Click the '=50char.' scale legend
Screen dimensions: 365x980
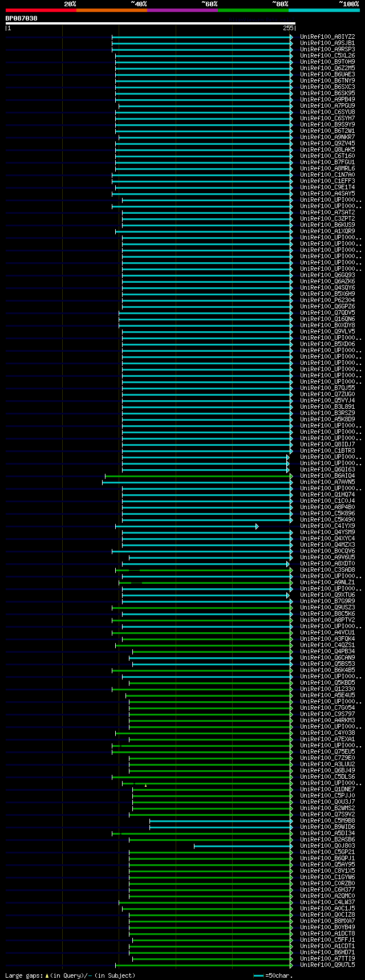(x=274, y=975)
